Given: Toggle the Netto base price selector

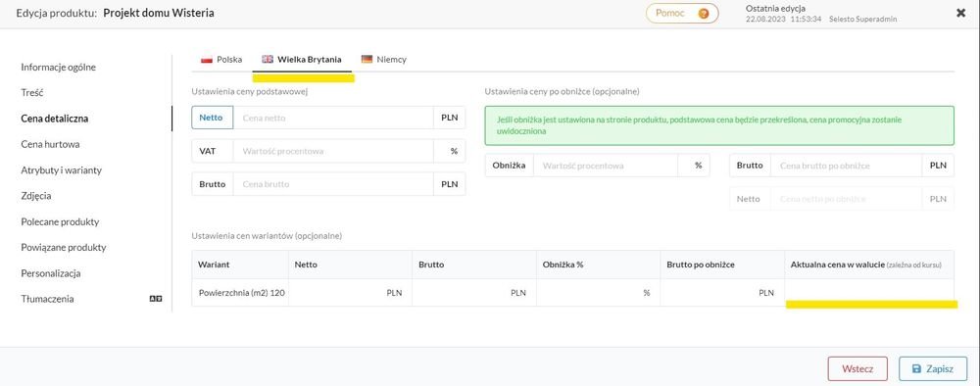Looking at the screenshot, I should [x=213, y=118].
